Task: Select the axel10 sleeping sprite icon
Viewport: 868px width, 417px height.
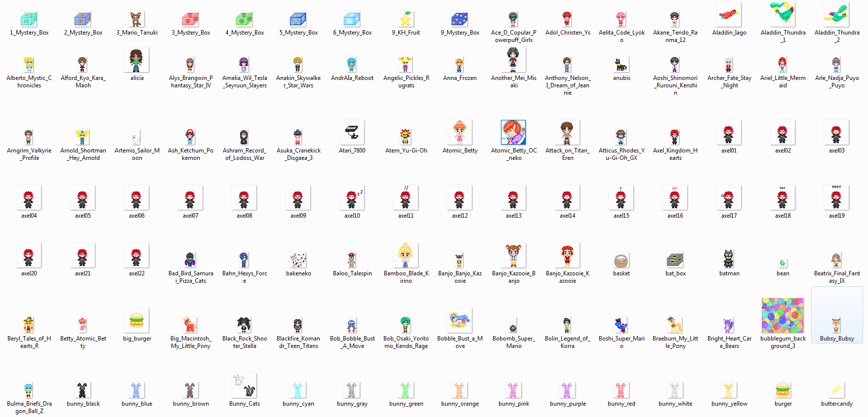Action: pos(352,197)
